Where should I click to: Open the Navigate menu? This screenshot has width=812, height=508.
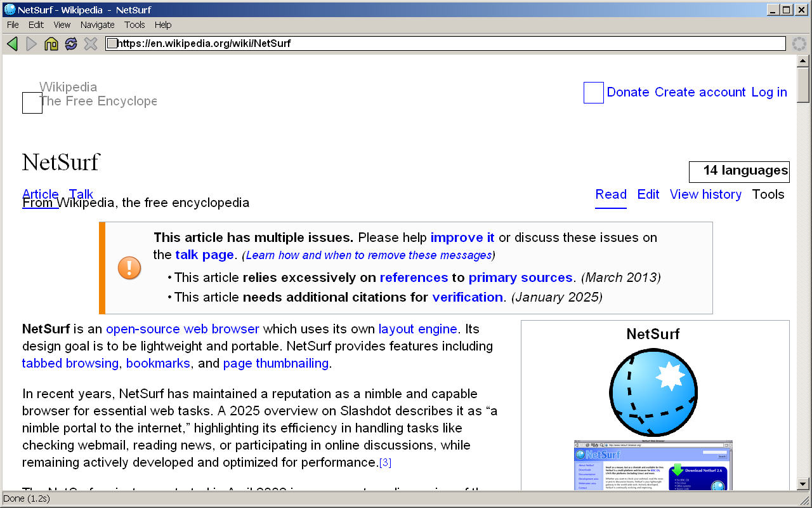coord(97,25)
